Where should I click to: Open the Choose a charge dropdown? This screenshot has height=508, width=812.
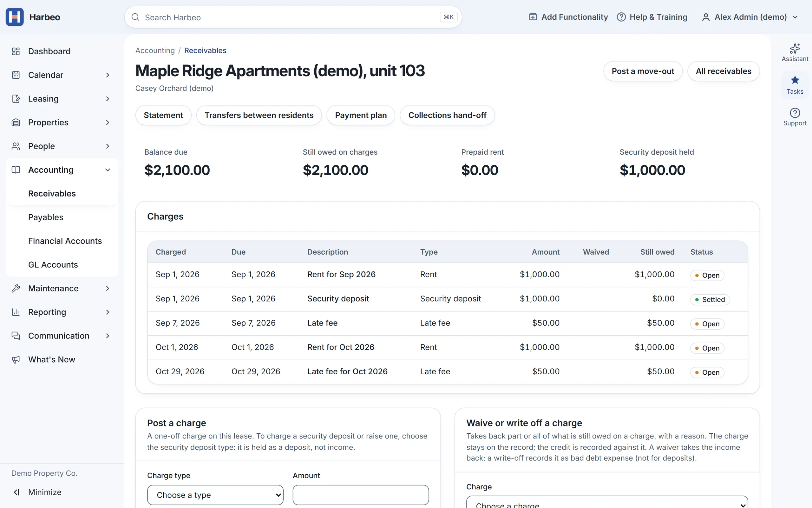coord(607,502)
